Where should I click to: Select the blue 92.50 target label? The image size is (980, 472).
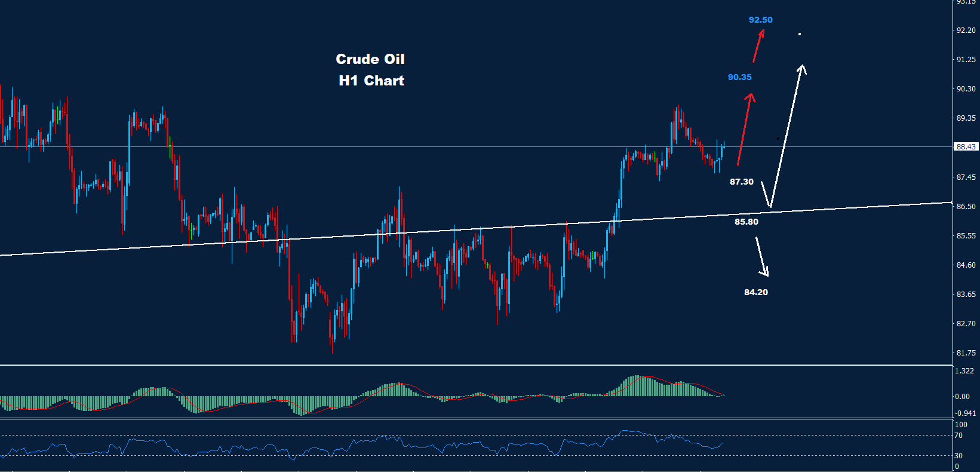(760, 20)
